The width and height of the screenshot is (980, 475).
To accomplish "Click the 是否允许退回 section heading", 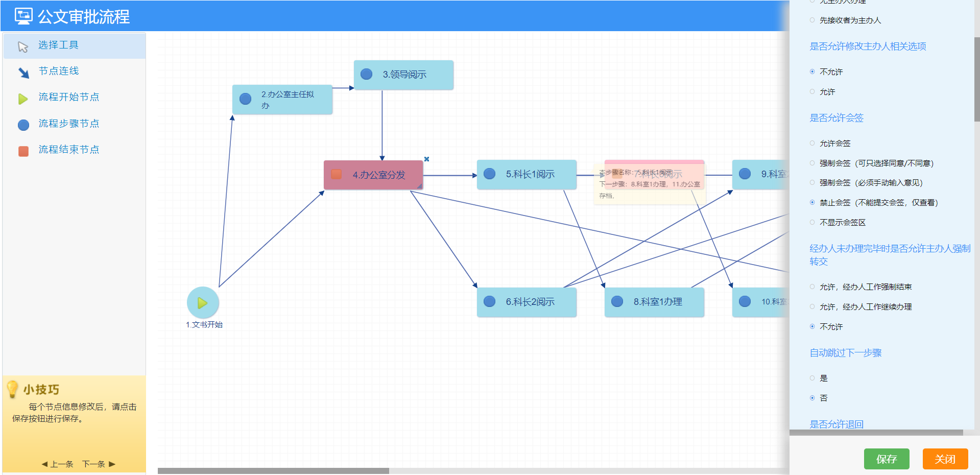I will point(836,424).
